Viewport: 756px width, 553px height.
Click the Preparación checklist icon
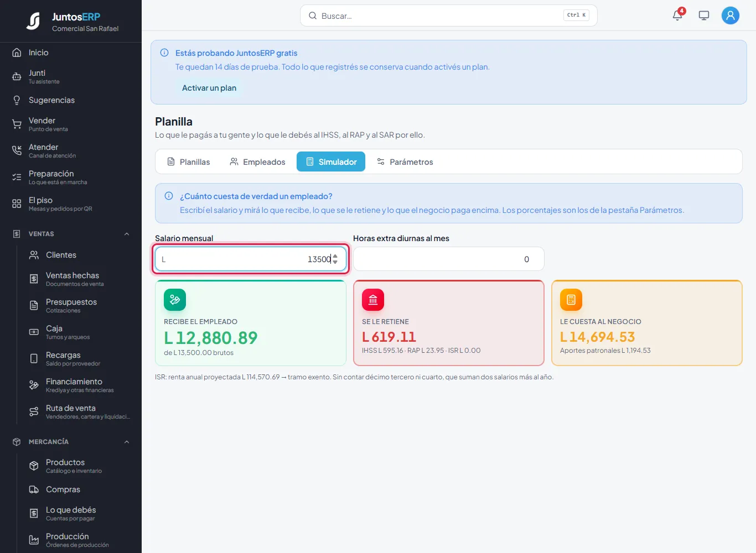click(17, 178)
